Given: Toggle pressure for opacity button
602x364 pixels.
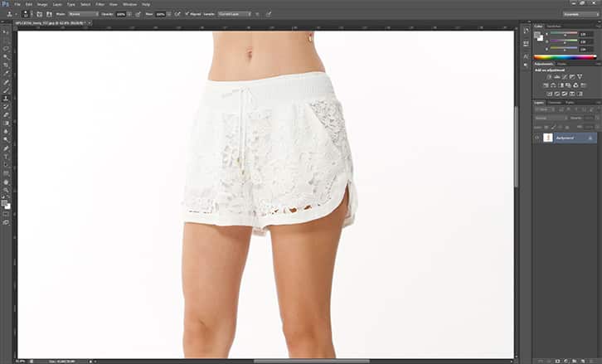Looking at the screenshot, I should click(138, 14).
